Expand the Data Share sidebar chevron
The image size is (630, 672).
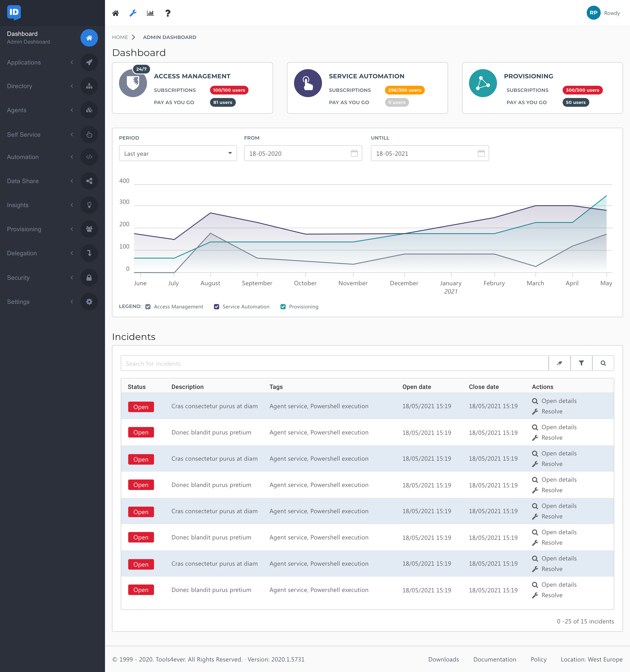point(72,181)
